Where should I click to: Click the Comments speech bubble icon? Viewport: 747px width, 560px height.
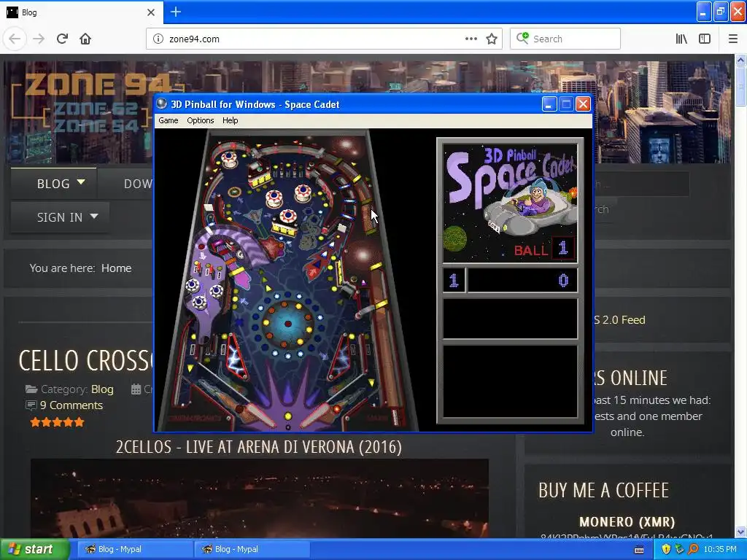[x=31, y=405]
